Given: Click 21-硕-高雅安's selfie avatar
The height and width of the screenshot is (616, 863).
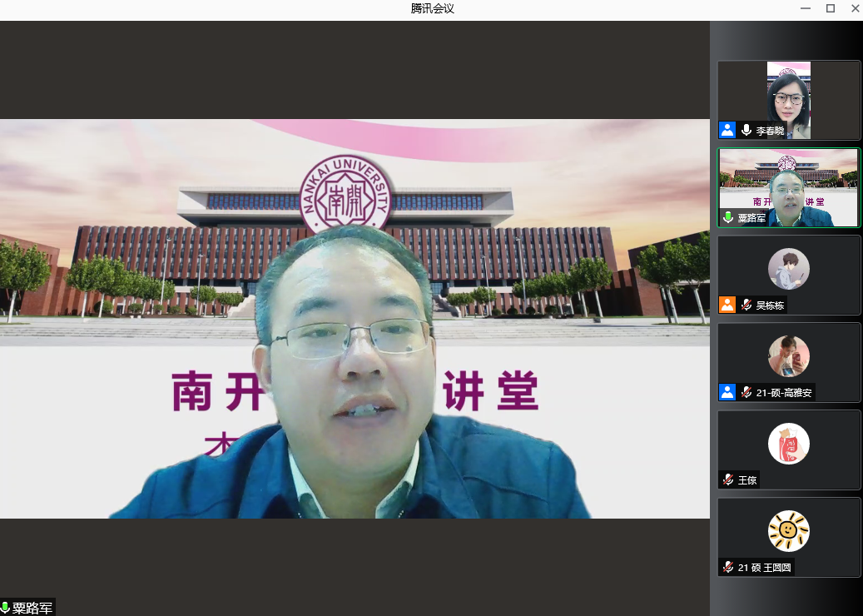Looking at the screenshot, I should tap(788, 356).
